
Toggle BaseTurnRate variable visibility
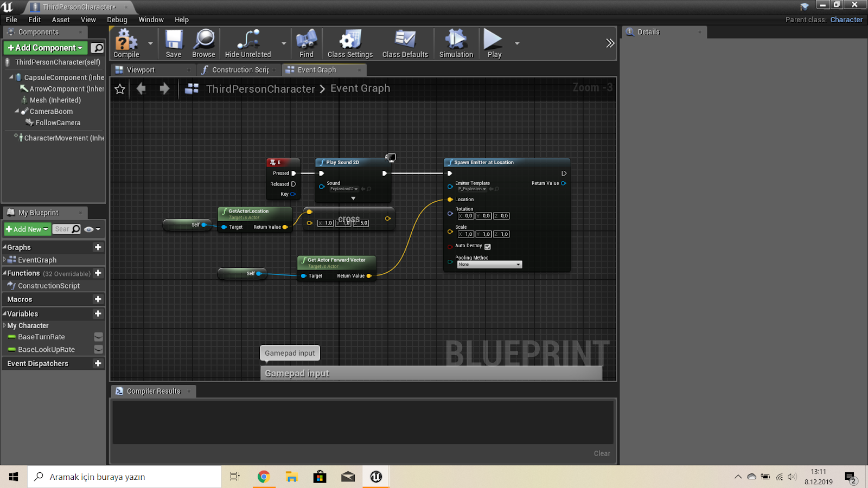click(x=98, y=337)
